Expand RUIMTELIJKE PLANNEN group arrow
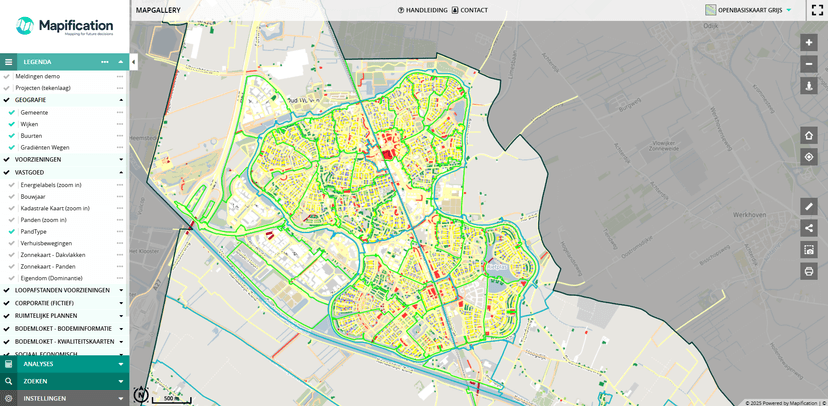The image size is (828, 406). click(121, 316)
